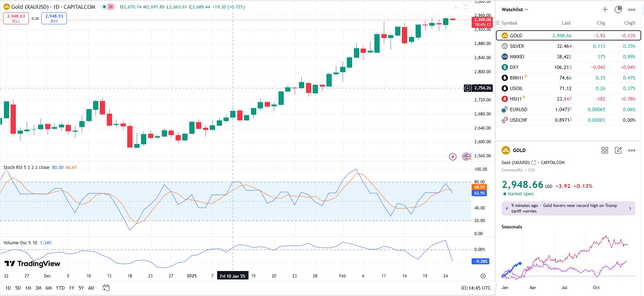Select the YTD time range
644x296 pixels.
pos(60,288)
